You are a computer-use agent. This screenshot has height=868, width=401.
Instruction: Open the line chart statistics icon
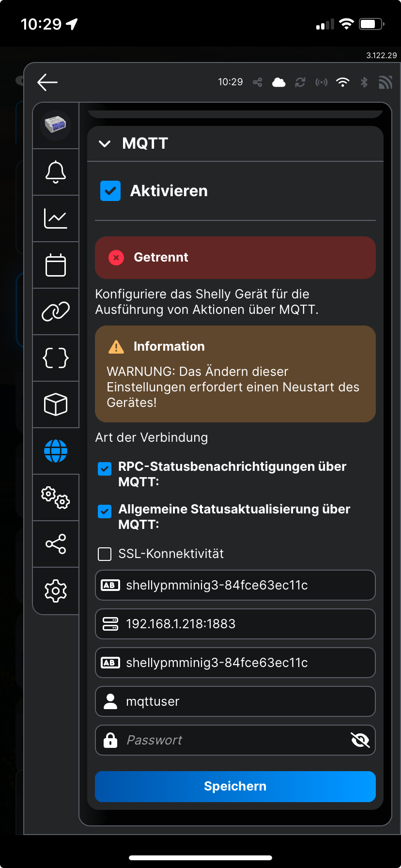(x=56, y=218)
